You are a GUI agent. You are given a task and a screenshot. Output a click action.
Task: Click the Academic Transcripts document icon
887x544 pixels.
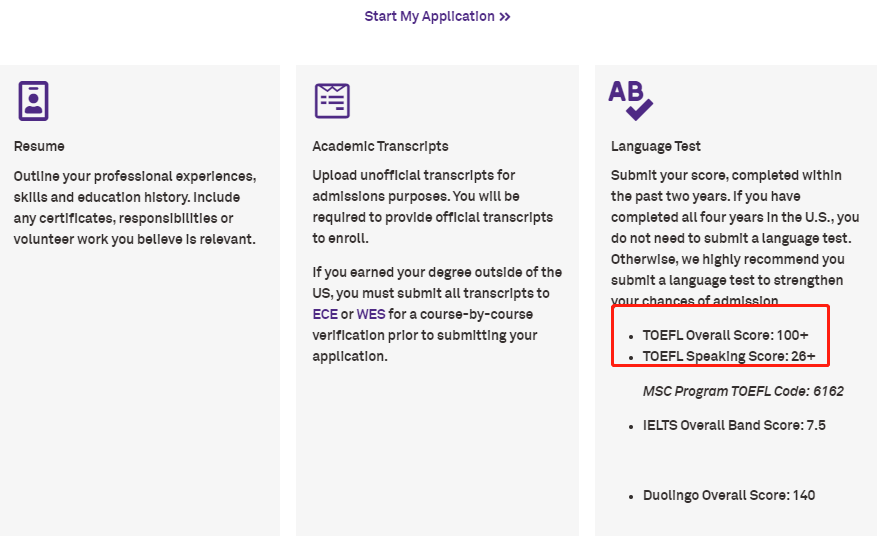click(332, 101)
